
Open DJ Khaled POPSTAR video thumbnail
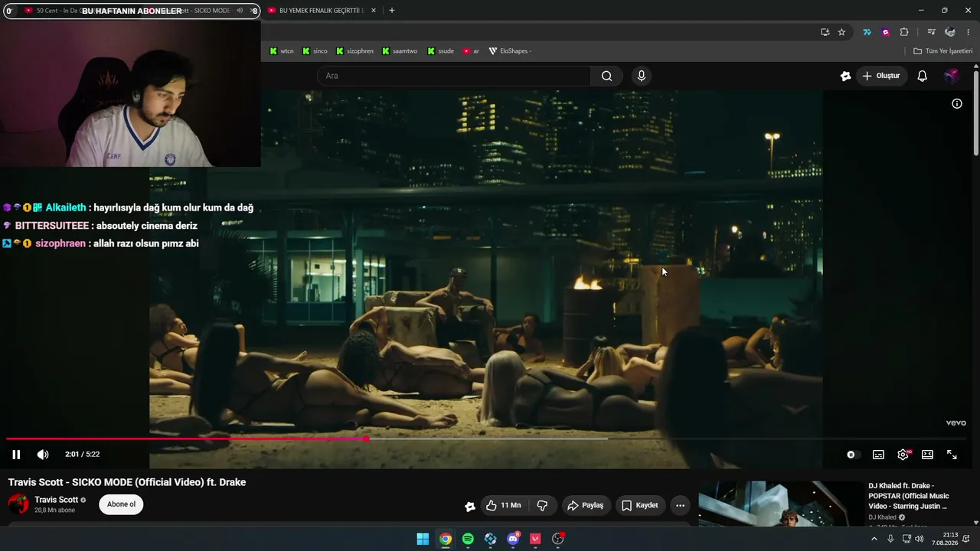click(780, 503)
